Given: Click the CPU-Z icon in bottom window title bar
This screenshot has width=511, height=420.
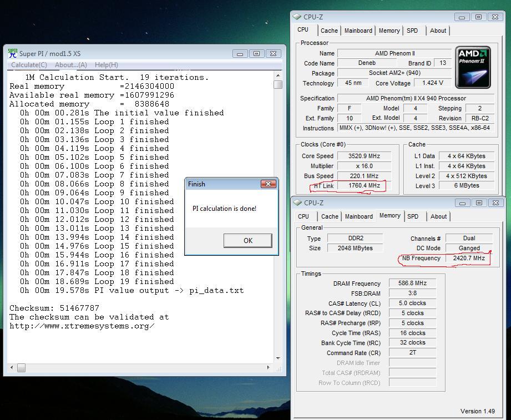Looking at the screenshot, I should point(297,203).
